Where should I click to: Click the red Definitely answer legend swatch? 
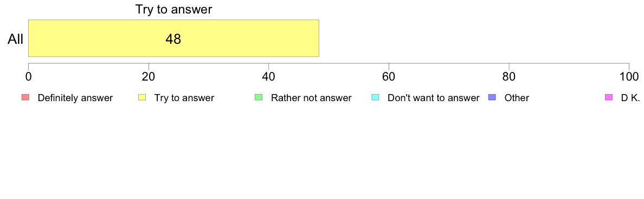(x=25, y=97)
